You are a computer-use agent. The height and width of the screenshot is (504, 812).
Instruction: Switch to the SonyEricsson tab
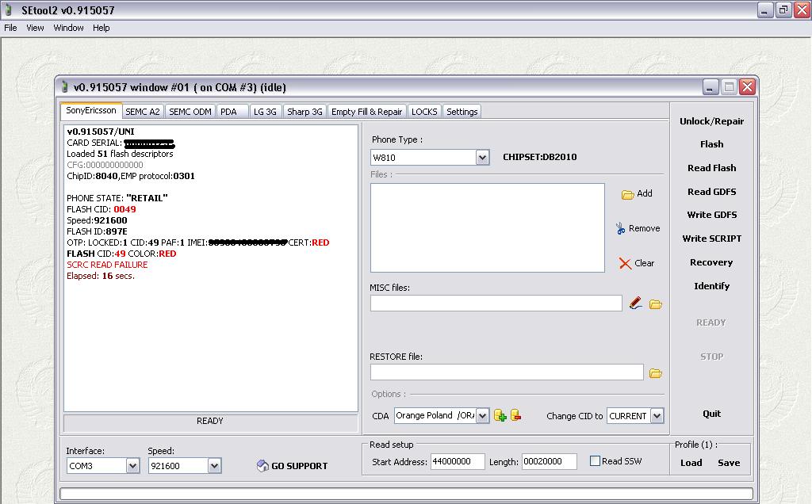click(x=91, y=111)
